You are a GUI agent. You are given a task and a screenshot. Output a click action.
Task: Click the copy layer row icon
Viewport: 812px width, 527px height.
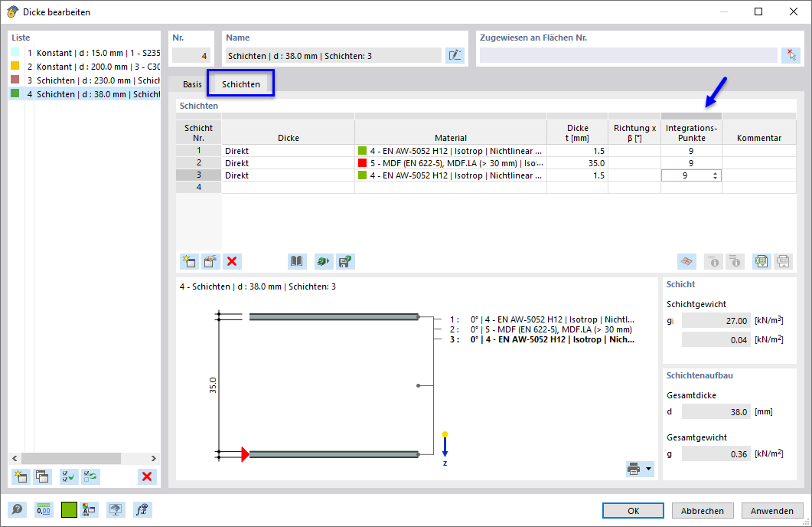point(210,262)
